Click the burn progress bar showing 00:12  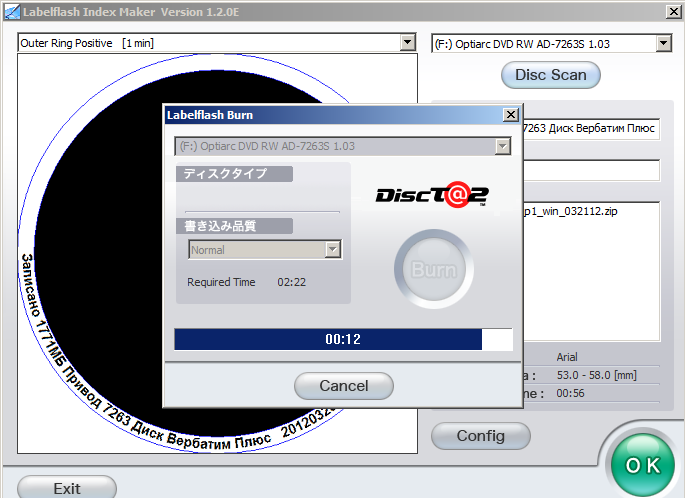(x=343, y=339)
